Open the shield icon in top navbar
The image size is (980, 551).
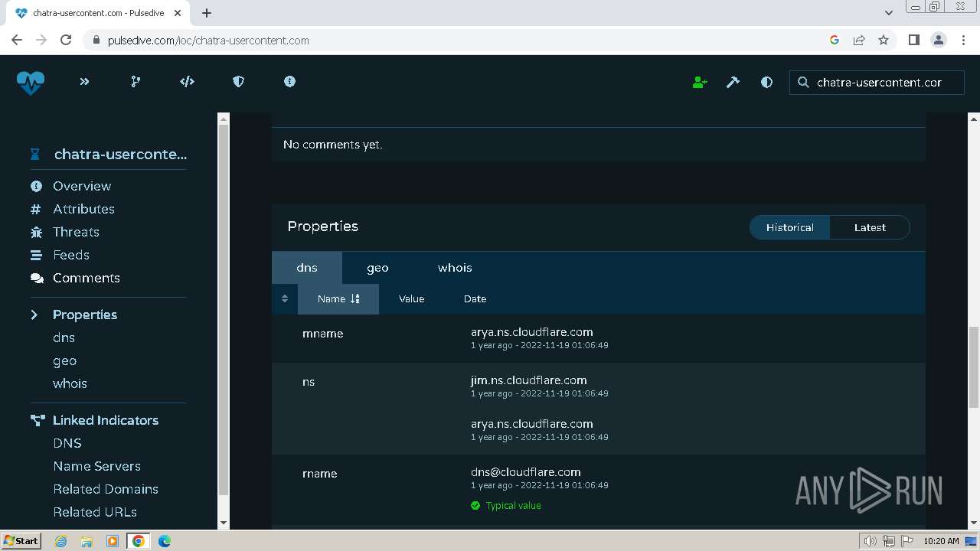(x=238, y=81)
